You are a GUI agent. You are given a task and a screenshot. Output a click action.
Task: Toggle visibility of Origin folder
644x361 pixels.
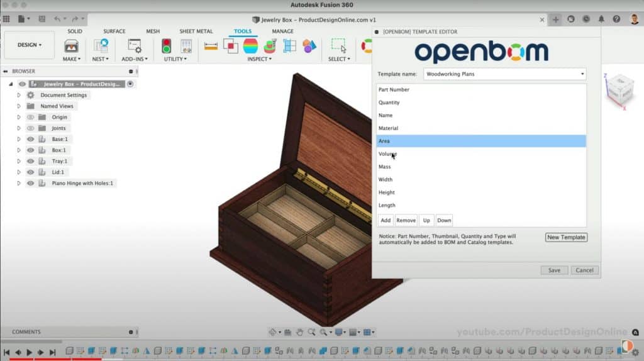coord(30,117)
